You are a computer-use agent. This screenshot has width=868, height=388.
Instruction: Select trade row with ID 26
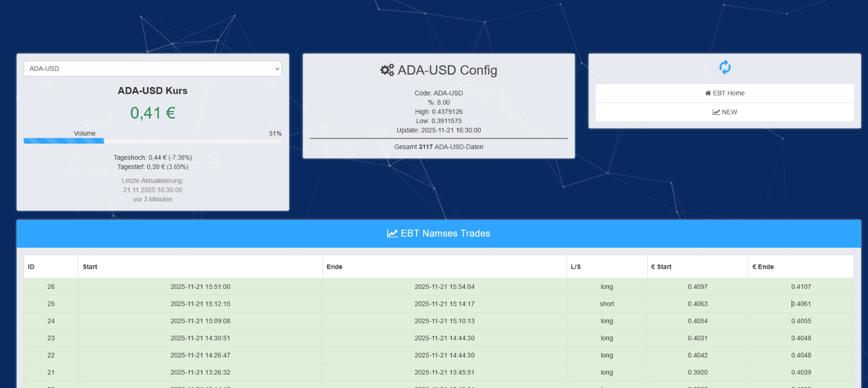click(x=51, y=287)
